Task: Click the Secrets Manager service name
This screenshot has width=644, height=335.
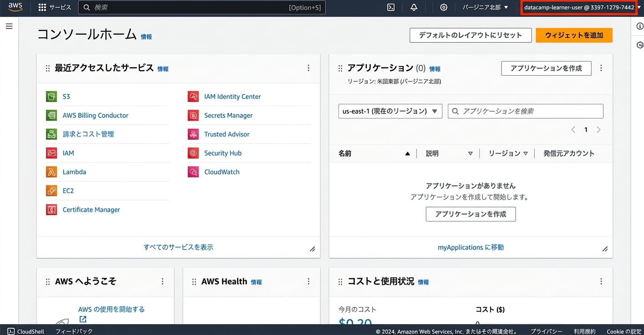Action: (228, 116)
